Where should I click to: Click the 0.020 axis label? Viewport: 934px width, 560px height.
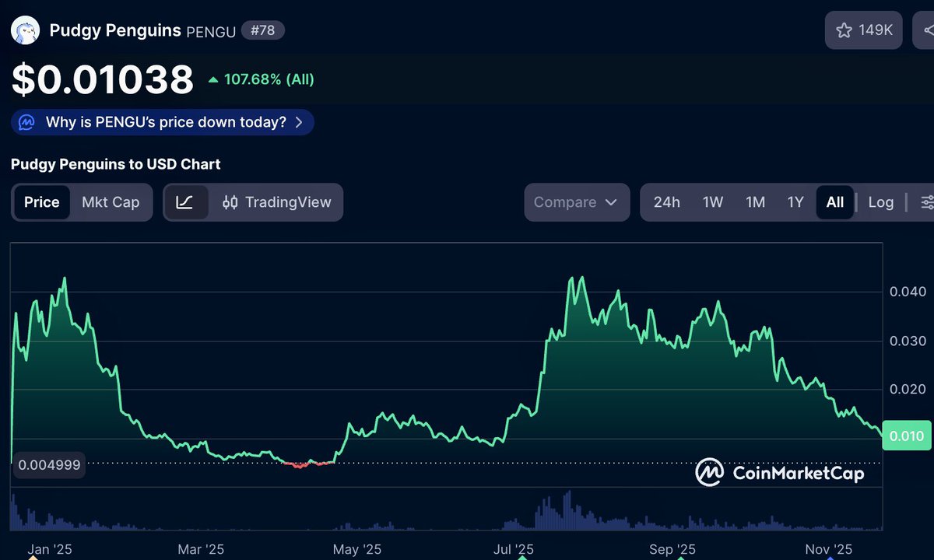pyautogui.click(x=908, y=389)
